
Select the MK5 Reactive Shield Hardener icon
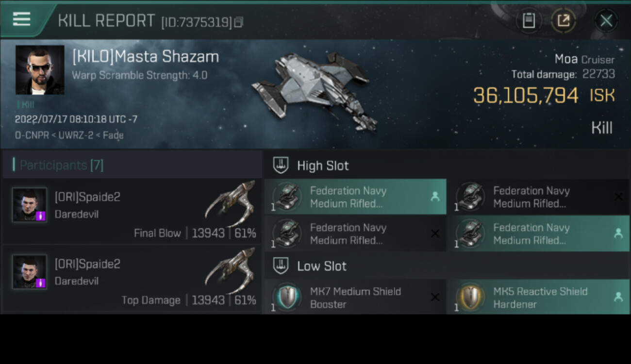(x=470, y=297)
